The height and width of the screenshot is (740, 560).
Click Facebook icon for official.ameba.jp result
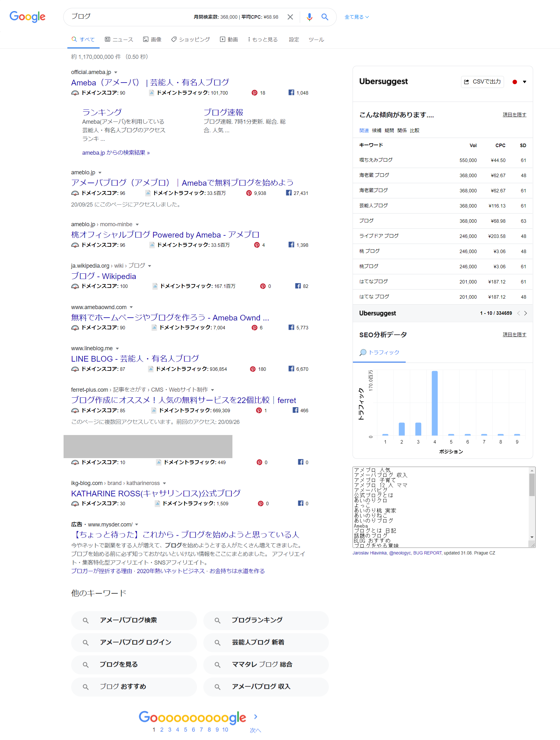291,92
